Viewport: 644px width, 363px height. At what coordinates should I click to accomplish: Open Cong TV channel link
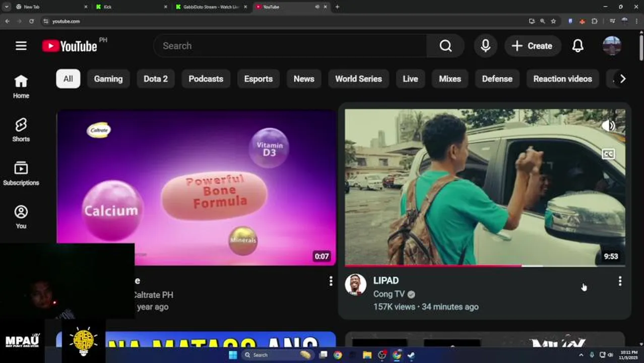[389, 294]
